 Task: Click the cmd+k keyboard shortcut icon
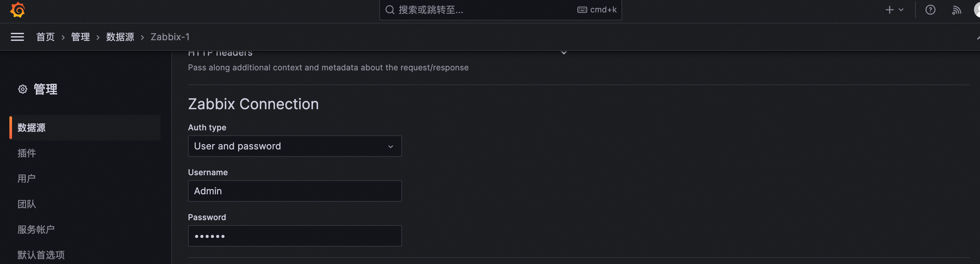point(582,10)
